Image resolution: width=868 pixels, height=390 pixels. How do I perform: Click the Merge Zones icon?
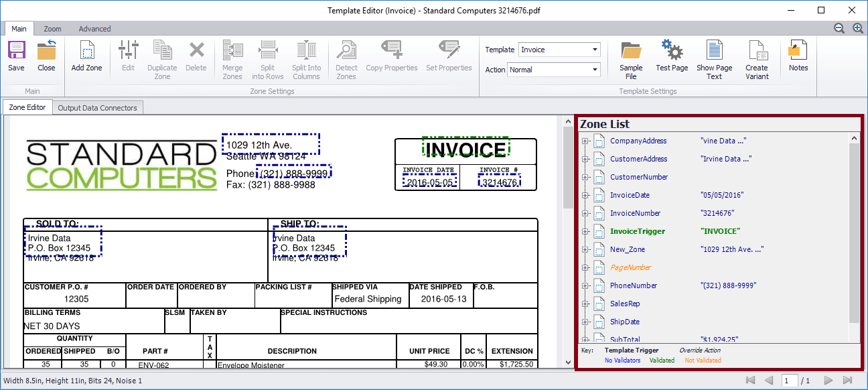pyautogui.click(x=232, y=51)
